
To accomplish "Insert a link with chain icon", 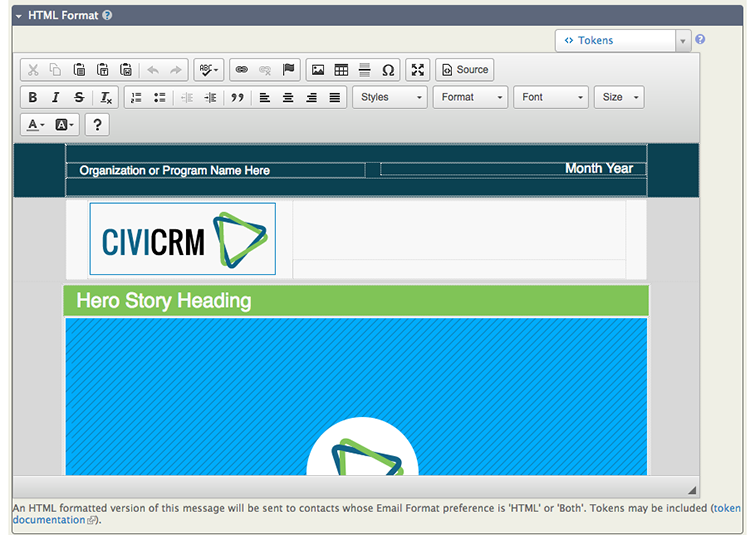I will 242,70.
